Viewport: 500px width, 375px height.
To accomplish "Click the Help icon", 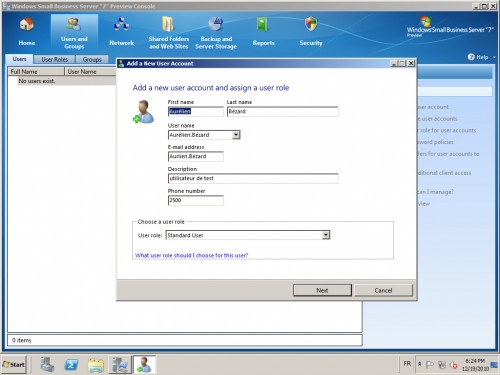I will 471,57.
